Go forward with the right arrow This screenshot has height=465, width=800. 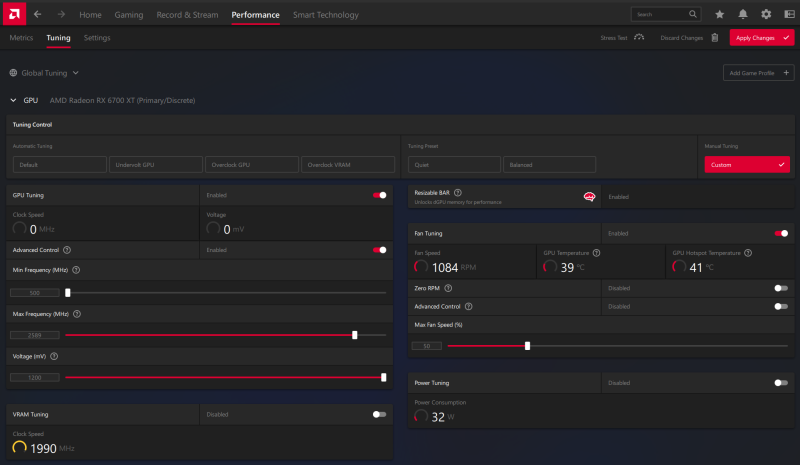(61, 14)
